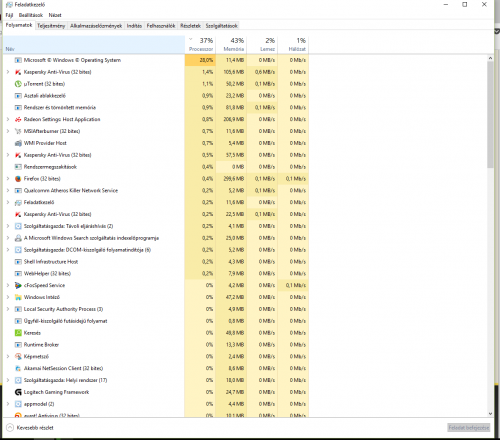Expand Szolgáltatásgazda: Távoli eljáráshívás (2) row
Image resolution: width=500 pixels, height=440 pixels.
(8, 226)
